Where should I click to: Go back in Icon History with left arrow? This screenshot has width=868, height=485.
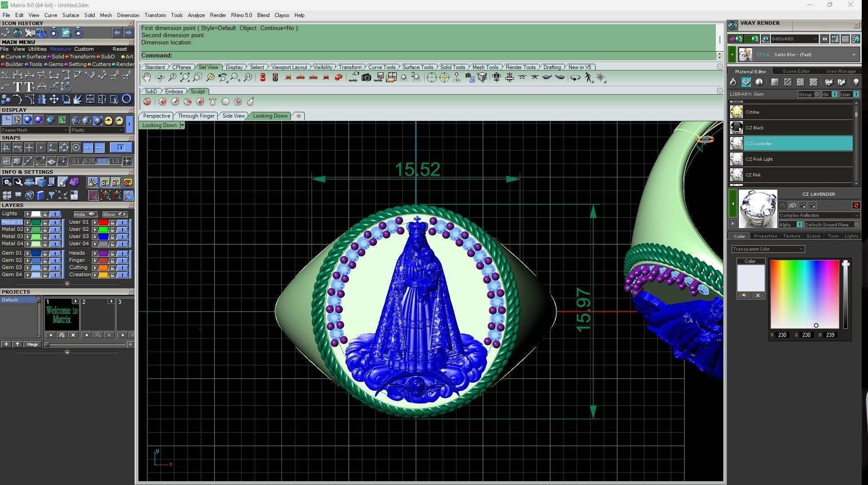[x=117, y=32]
